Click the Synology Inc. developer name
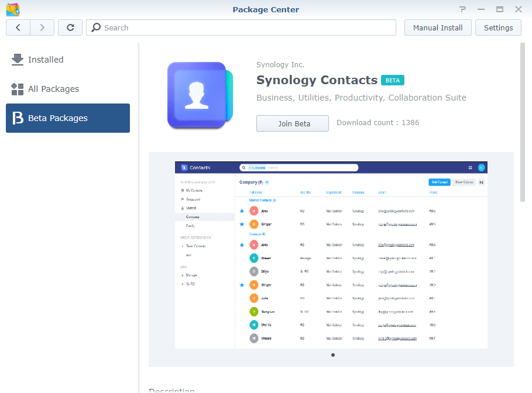The width and height of the screenshot is (532, 393). [280, 65]
